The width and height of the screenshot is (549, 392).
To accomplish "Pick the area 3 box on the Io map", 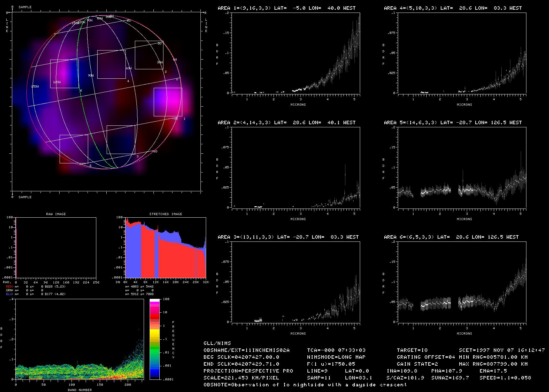I will pos(121,140).
